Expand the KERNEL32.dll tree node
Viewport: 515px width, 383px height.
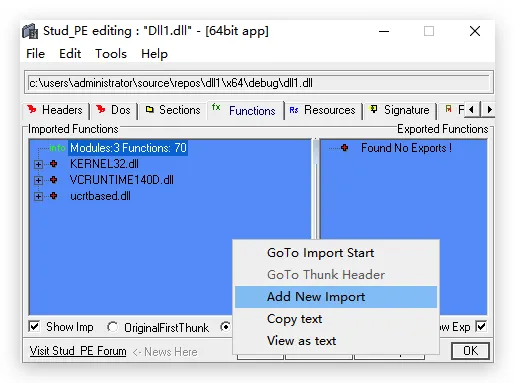coord(38,164)
